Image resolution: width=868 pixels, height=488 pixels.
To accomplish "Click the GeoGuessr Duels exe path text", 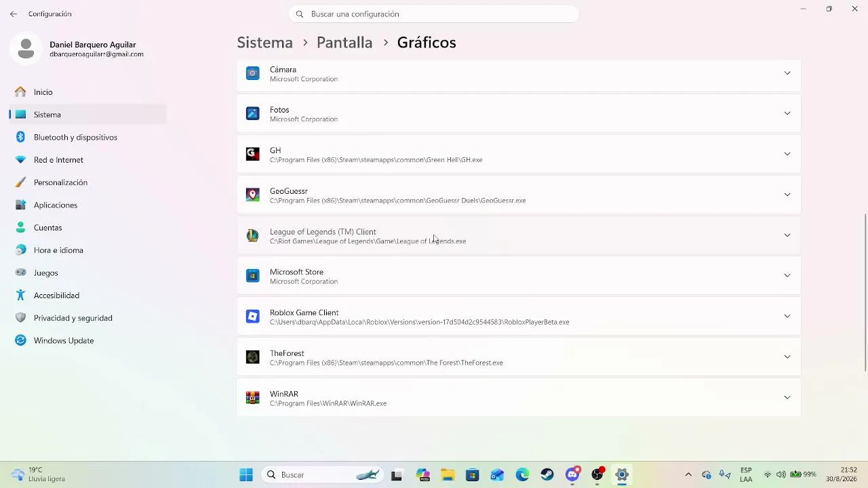I will [x=397, y=201].
